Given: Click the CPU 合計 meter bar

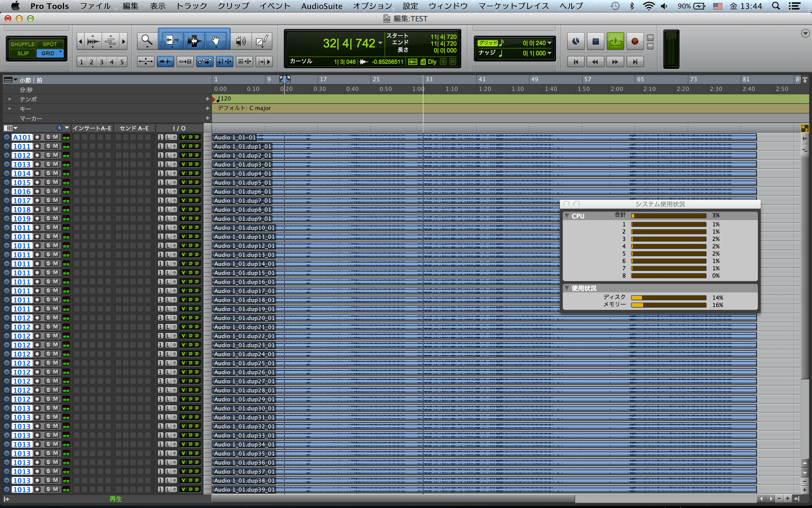Looking at the screenshot, I should 668,215.
